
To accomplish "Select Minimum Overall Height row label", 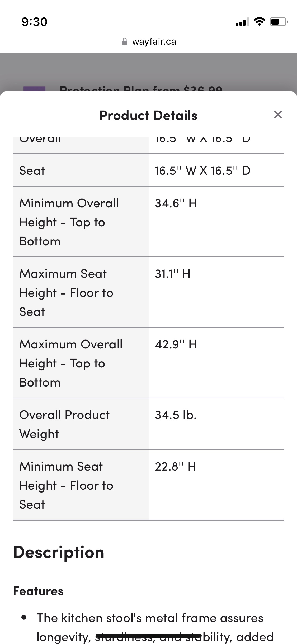I will coord(69,222).
